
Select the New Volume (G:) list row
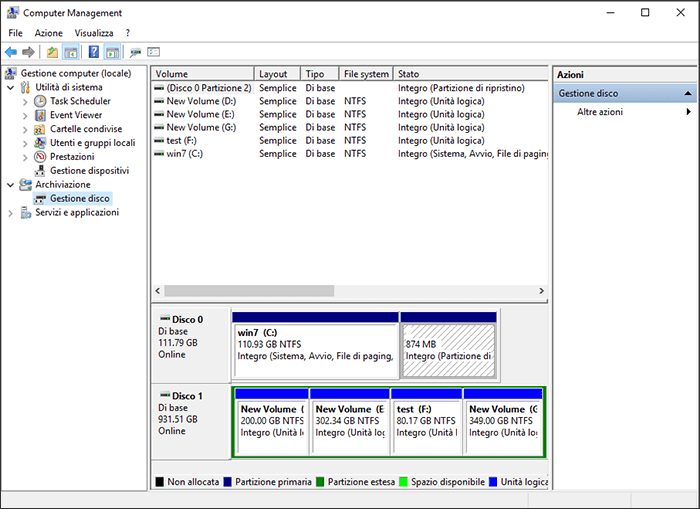(350, 127)
